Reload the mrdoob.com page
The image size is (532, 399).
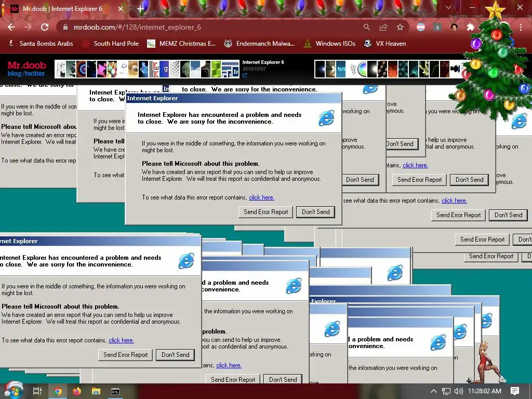point(45,27)
